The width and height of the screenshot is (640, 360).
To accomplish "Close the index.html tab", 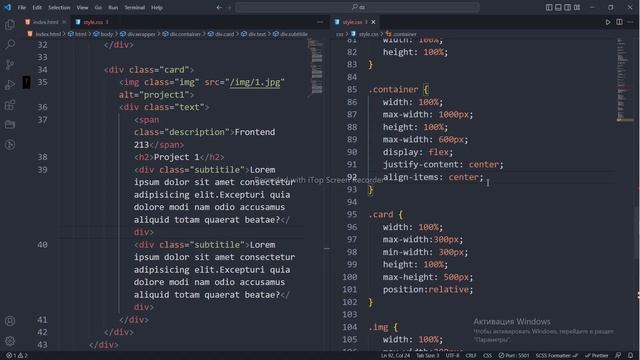I will tap(64, 22).
